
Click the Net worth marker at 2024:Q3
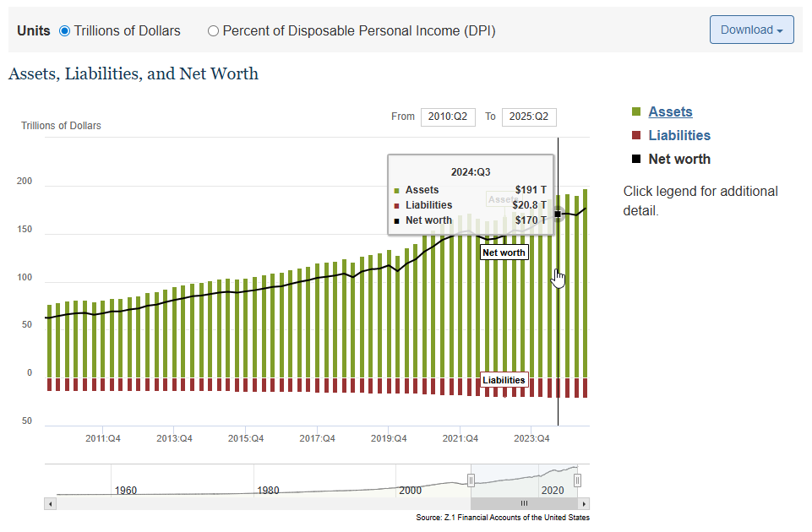point(558,214)
